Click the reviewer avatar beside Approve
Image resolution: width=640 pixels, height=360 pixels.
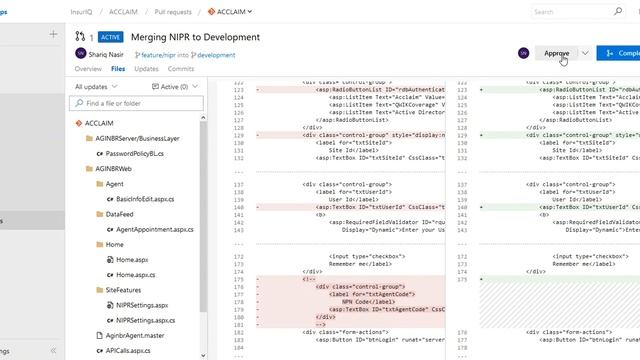[524, 53]
